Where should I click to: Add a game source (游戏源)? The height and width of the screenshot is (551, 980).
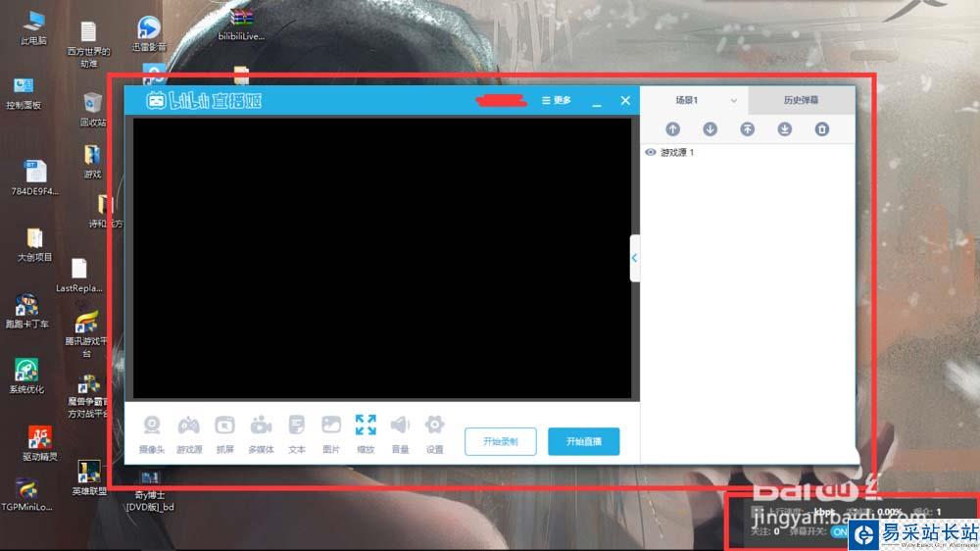[189, 434]
